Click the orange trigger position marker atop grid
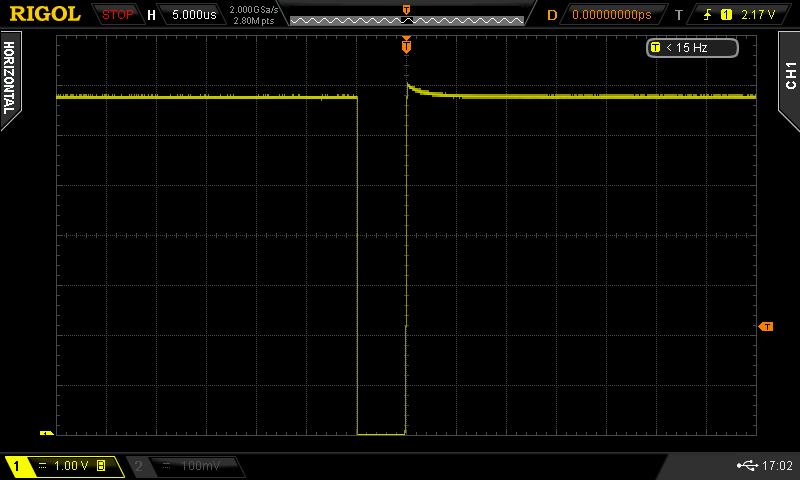The height and width of the screenshot is (480, 800). (406, 45)
